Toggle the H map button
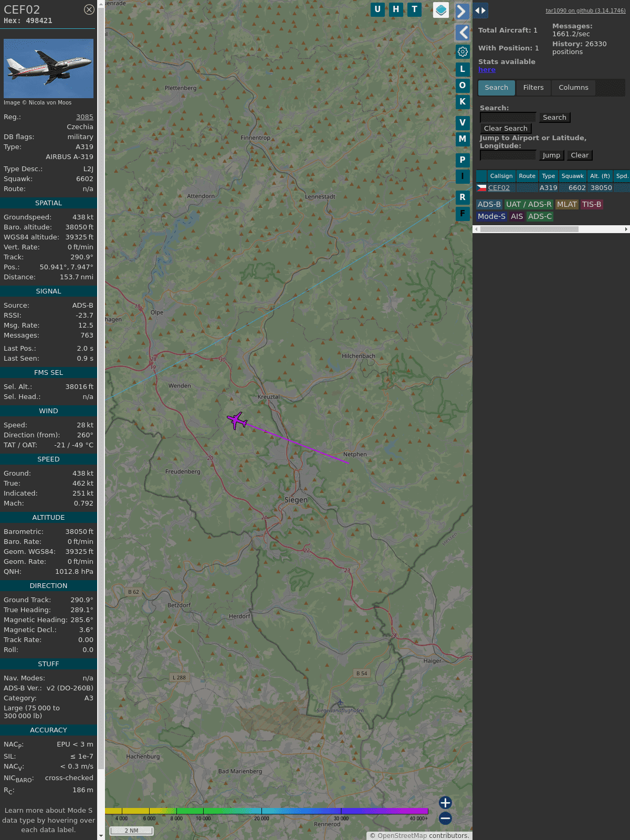 point(396,9)
